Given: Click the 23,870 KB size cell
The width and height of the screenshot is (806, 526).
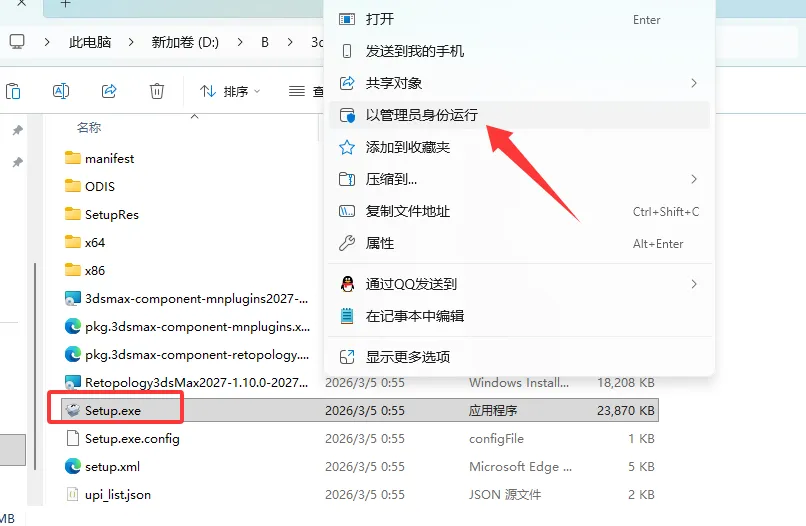Looking at the screenshot, I should [626, 410].
